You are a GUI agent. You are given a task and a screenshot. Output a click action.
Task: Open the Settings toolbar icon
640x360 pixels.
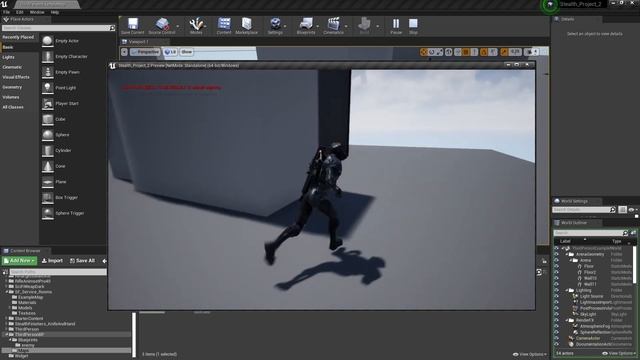coord(275,26)
